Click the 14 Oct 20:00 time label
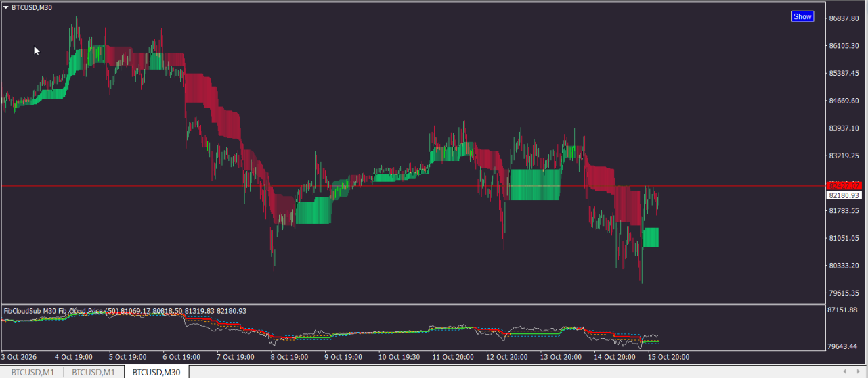 (615, 356)
